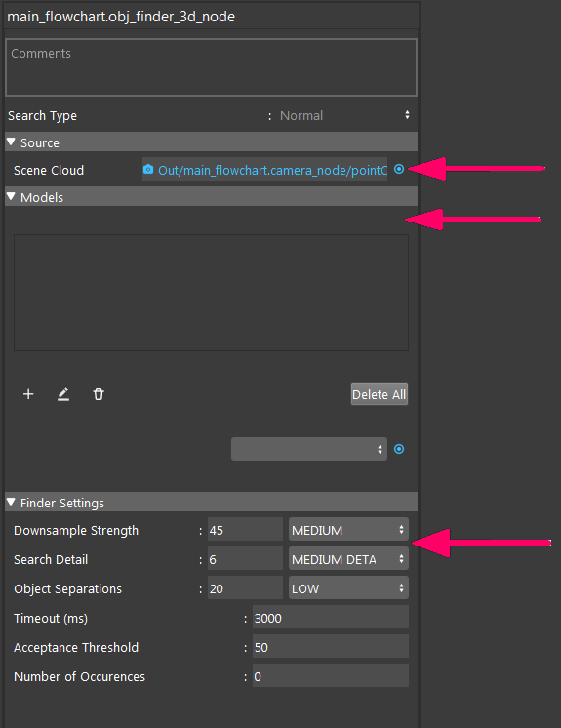Add a new model with plus icon
Screen dimensions: 561x728
(28, 394)
